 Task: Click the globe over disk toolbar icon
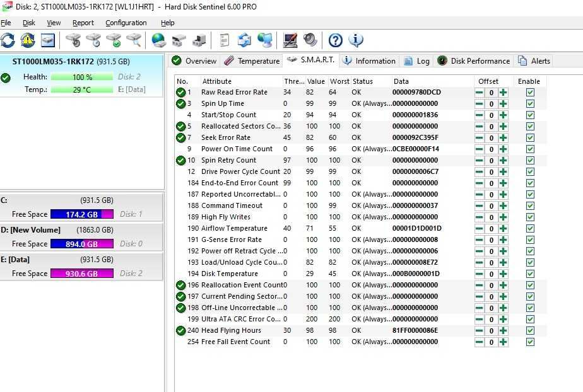pos(159,40)
